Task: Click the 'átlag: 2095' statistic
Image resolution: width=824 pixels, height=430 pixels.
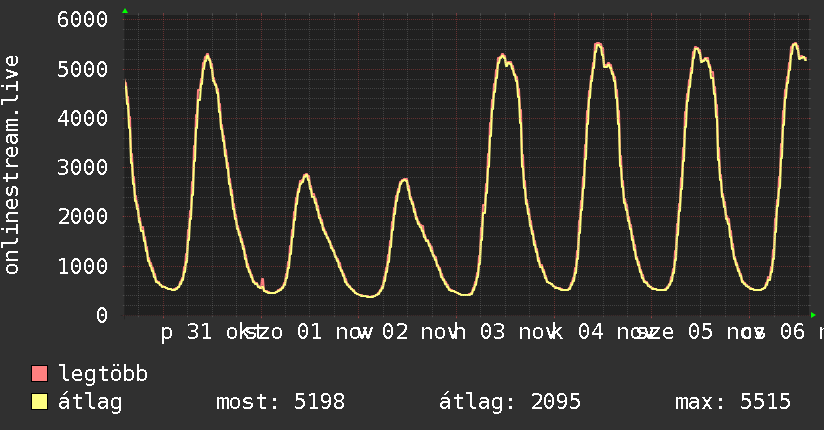Action: click(x=510, y=402)
